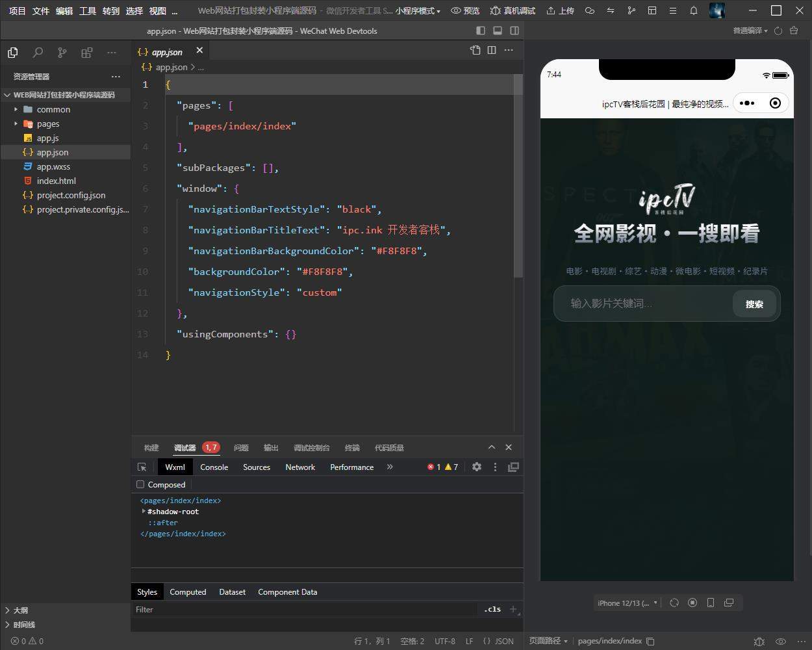The image size is (812, 650).
Task: Click the compile refresh icon above simulator
Action: pos(778,31)
